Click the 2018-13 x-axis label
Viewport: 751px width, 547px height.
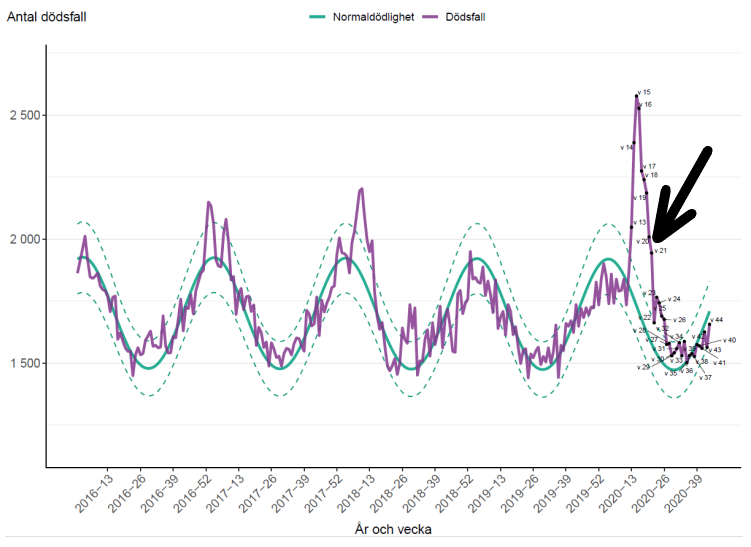tap(356, 493)
